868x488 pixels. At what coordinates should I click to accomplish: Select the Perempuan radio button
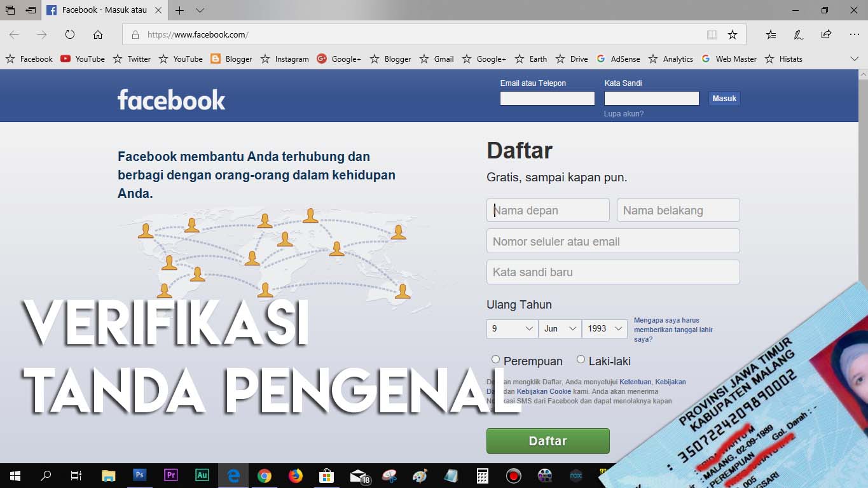pyautogui.click(x=495, y=359)
